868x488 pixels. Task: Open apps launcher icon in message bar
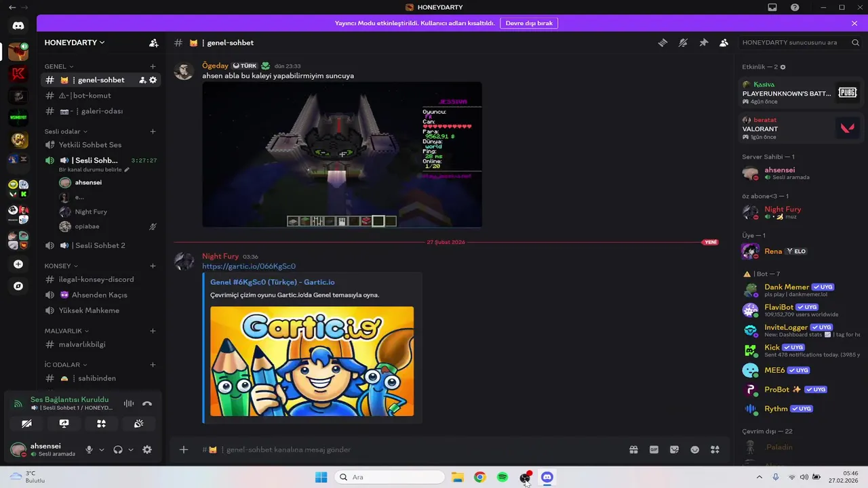pyautogui.click(x=715, y=449)
